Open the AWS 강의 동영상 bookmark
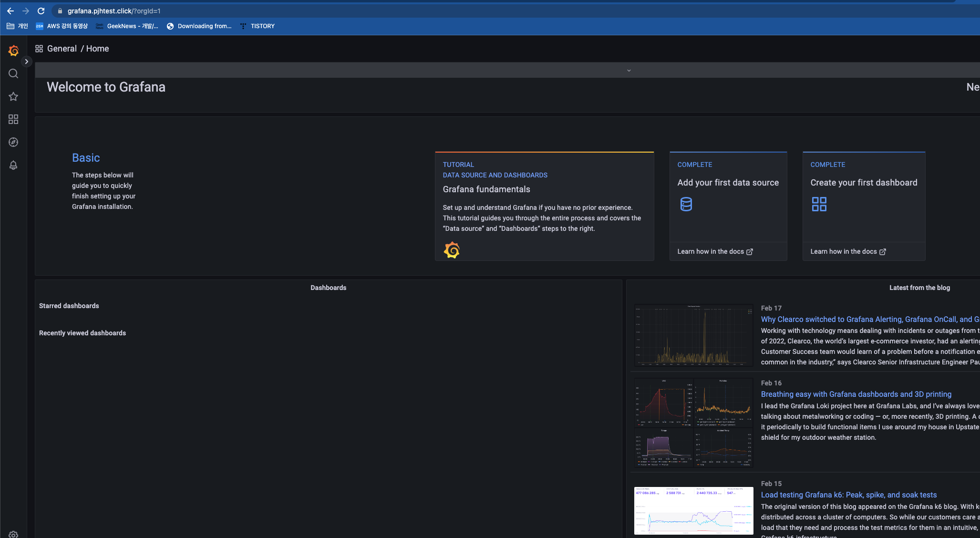Screen dimensions: 980x538 pos(62,26)
